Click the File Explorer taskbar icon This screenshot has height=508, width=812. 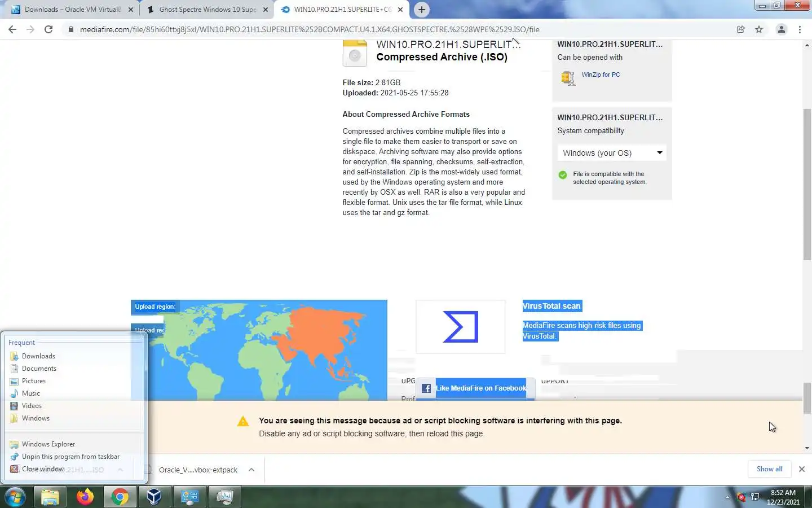tap(50, 497)
